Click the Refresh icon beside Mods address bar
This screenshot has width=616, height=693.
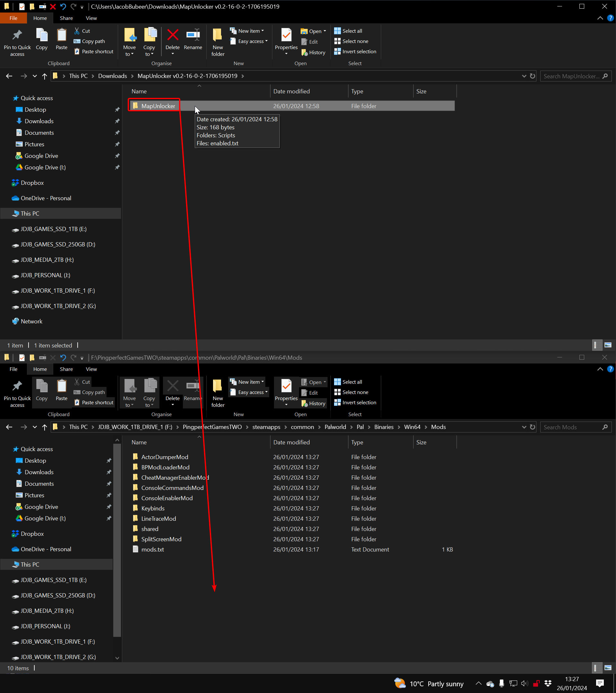click(532, 427)
